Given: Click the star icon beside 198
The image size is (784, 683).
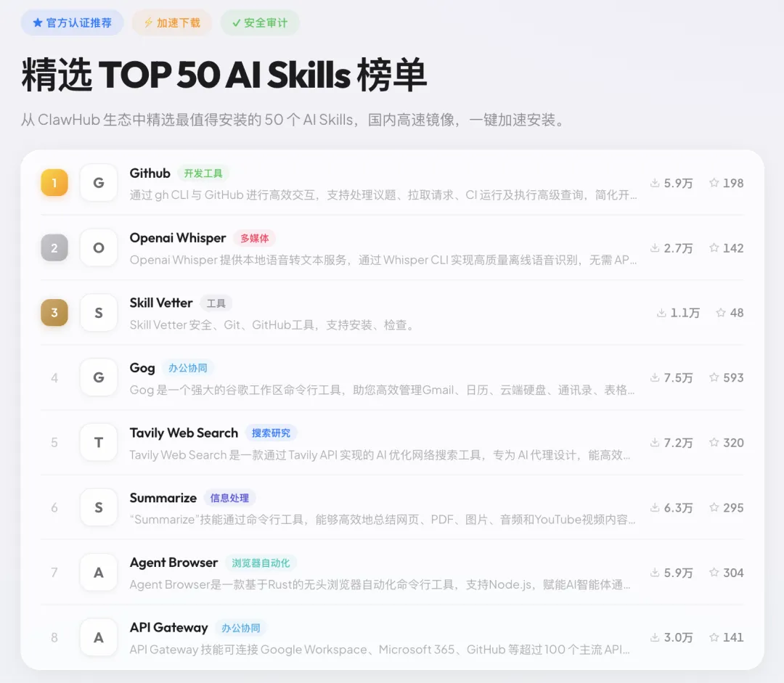Looking at the screenshot, I should (x=714, y=182).
